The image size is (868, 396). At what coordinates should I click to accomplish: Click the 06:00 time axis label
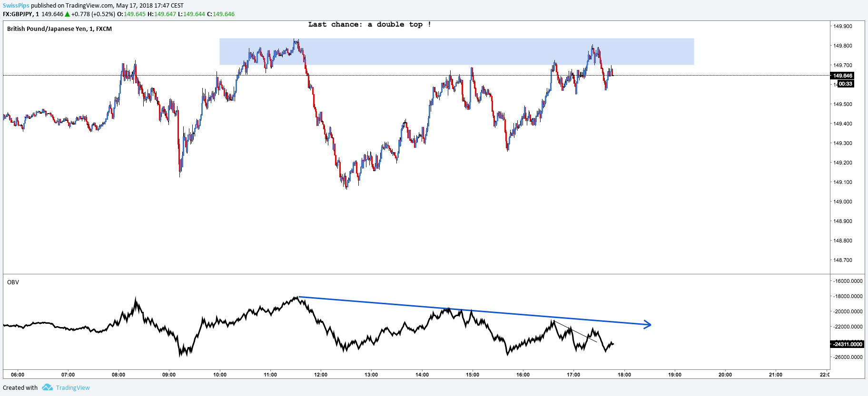(x=18, y=375)
